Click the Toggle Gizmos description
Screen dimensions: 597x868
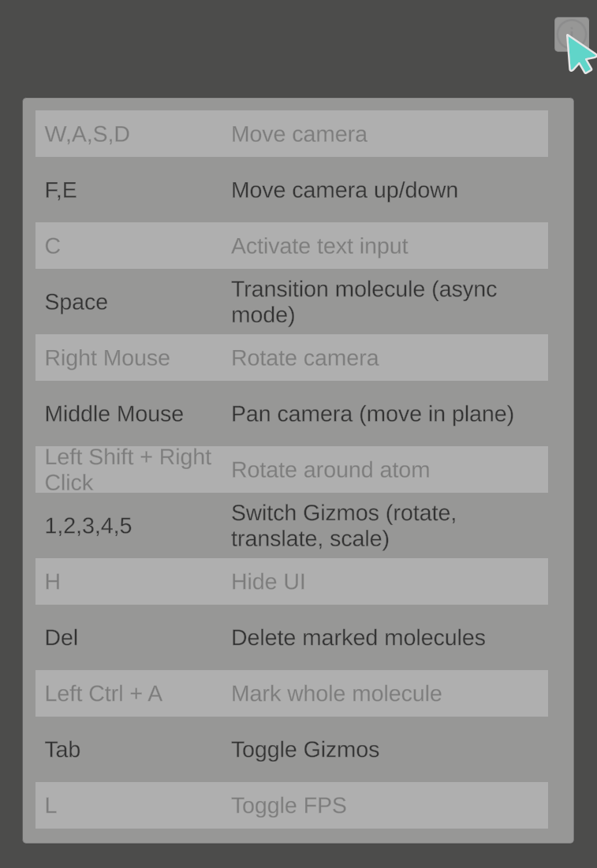[305, 750]
